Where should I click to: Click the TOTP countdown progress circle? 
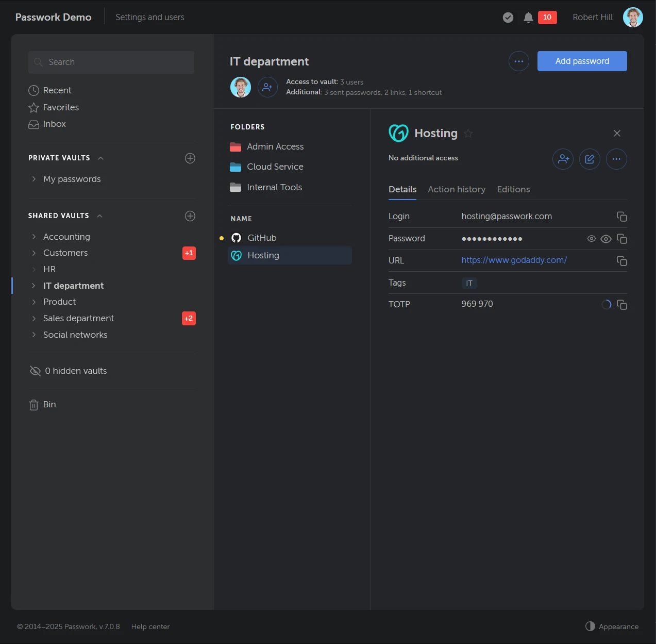click(606, 305)
